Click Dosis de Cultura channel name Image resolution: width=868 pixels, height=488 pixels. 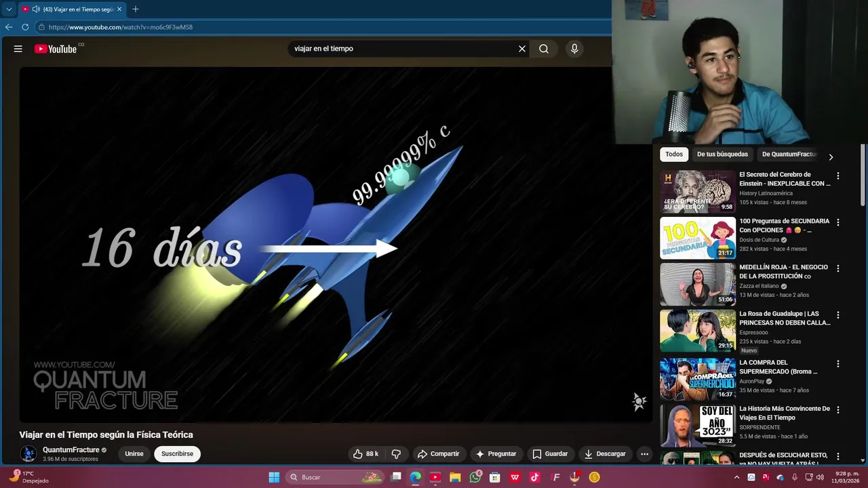click(759, 240)
